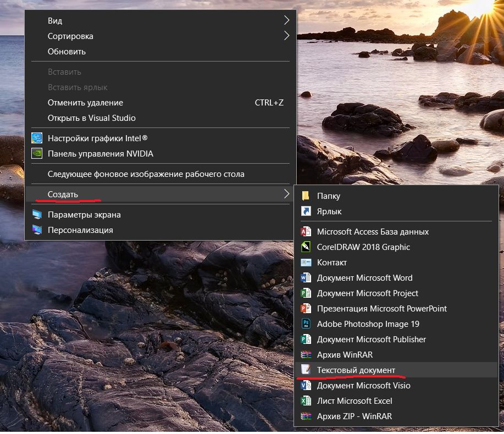The width and height of the screenshot is (504, 434).
Task: Select the Excel sheet icon
Action: (306, 400)
